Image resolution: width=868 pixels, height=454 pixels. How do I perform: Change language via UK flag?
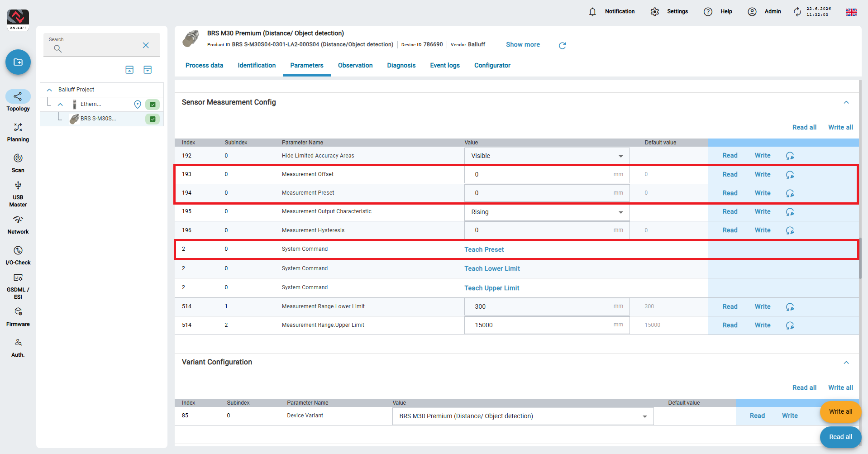click(852, 12)
